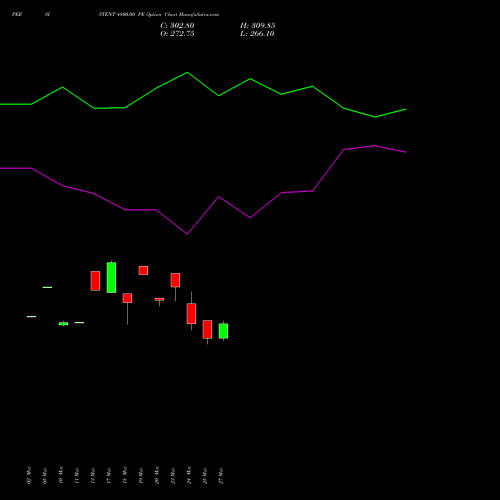The width and height of the screenshot is (500, 500).
Task: Click the close value C: 302.80
Action: pyautogui.click(x=177, y=26)
